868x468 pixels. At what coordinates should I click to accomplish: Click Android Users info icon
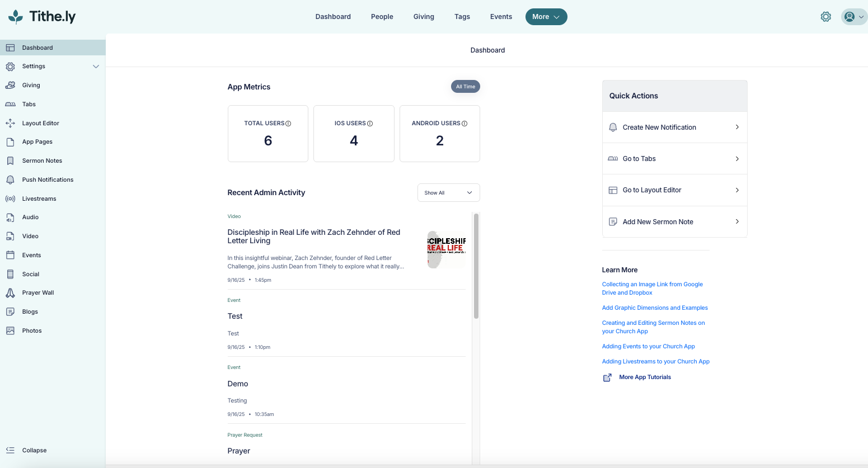point(465,124)
